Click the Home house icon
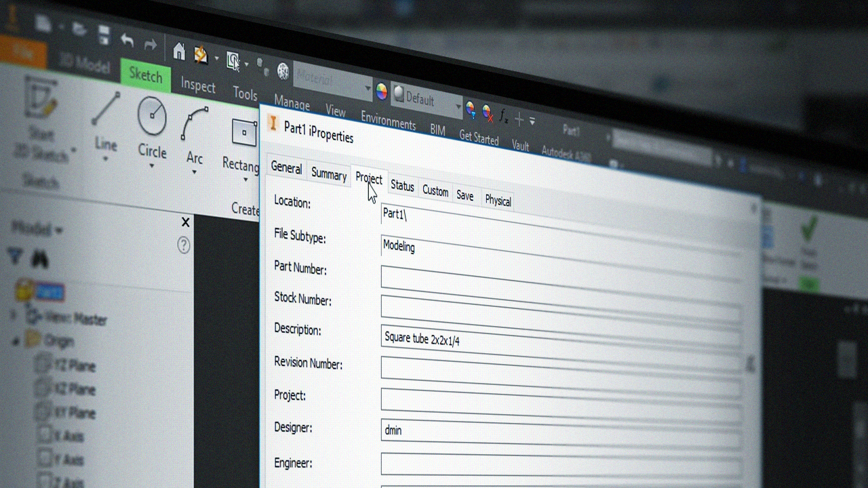 (179, 51)
